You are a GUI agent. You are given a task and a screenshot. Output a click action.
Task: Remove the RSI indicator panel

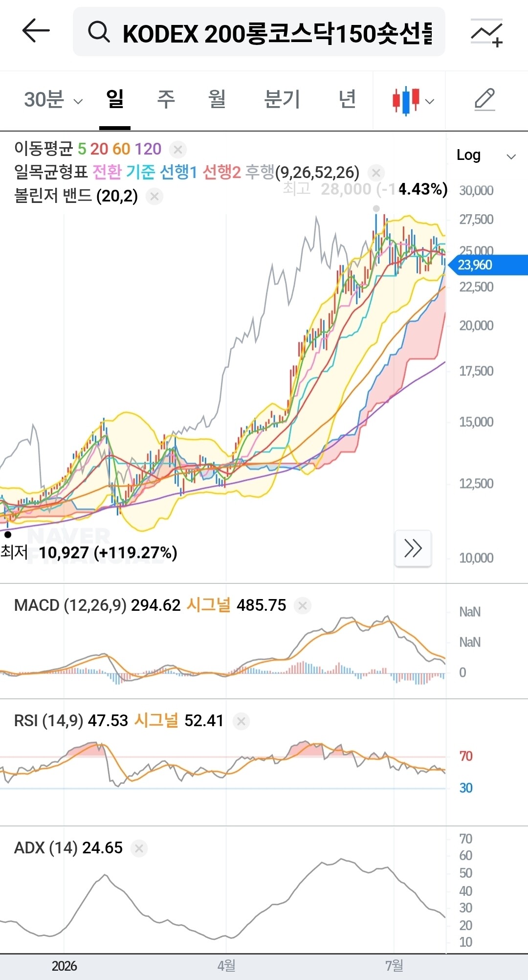point(241,721)
